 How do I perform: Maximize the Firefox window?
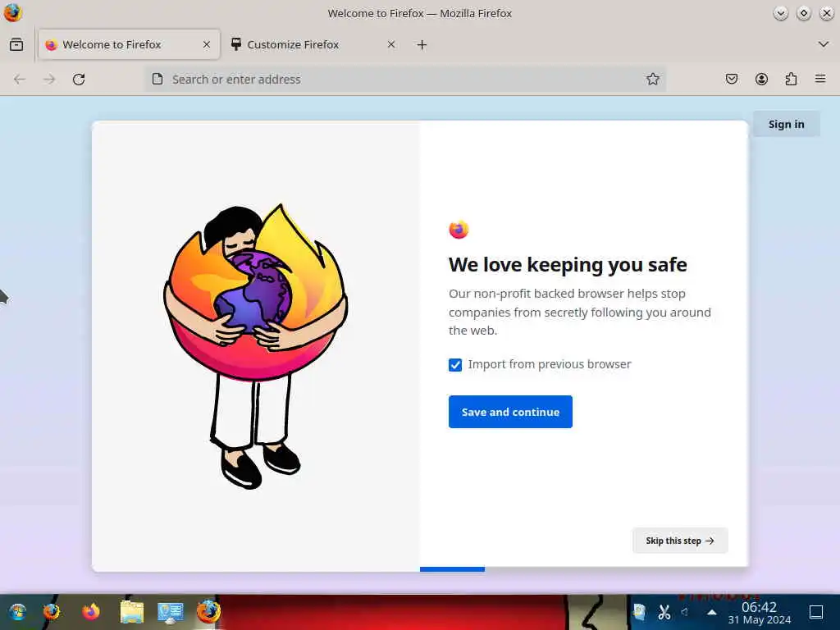804,13
